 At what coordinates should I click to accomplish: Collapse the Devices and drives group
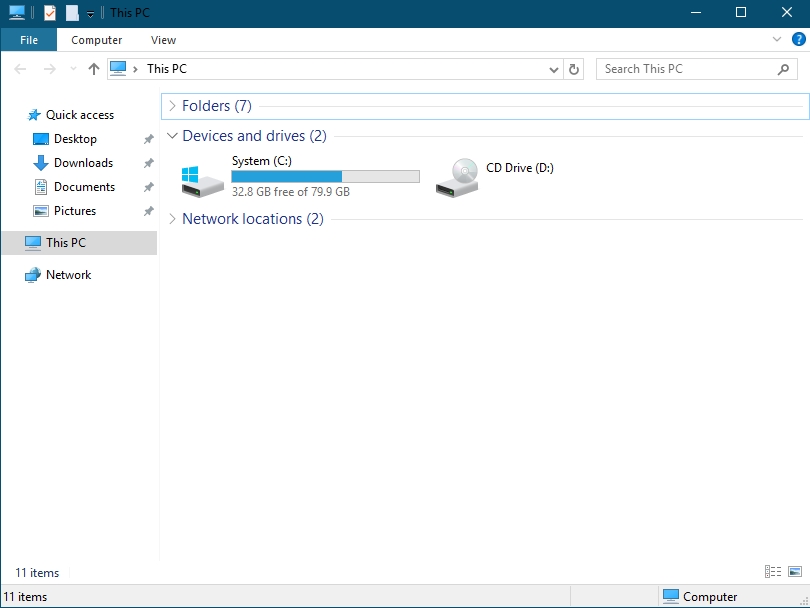point(172,136)
